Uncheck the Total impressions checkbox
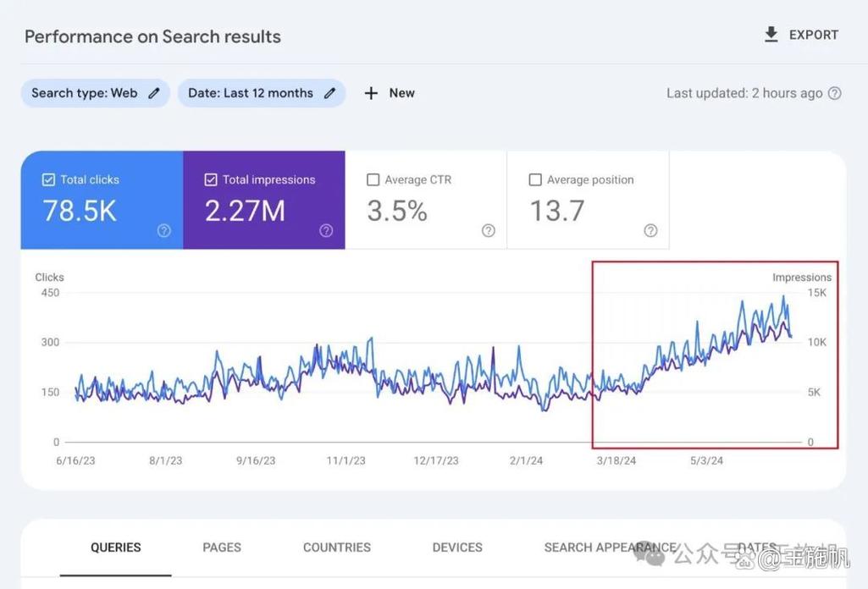This screenshot has width=868, height=589. click(210, 179)
